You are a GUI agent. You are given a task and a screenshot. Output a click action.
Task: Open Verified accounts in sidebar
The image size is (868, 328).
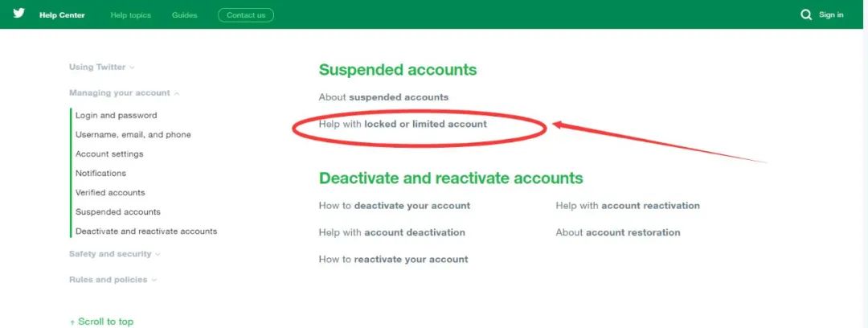point(110,193)
